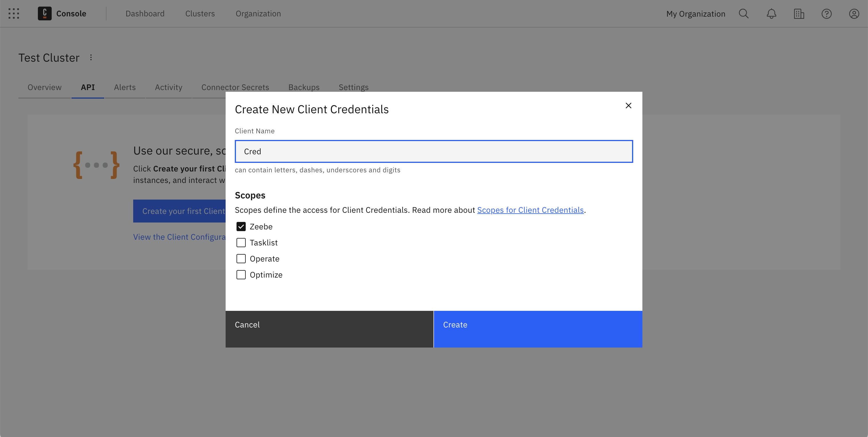This screenshot has width=868, height=437.
Task: Open the help menu
Action: 827,13
